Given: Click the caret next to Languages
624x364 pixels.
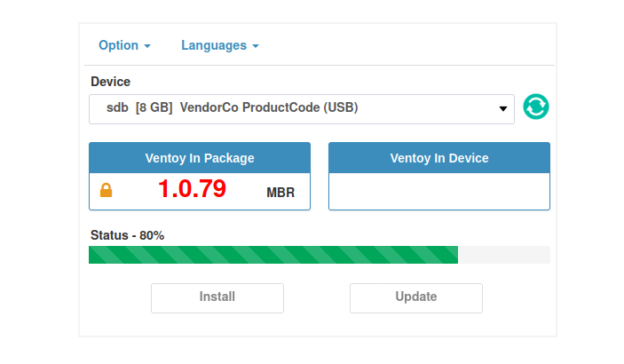Looking at the screenshot, I should [x=256, y=46].
